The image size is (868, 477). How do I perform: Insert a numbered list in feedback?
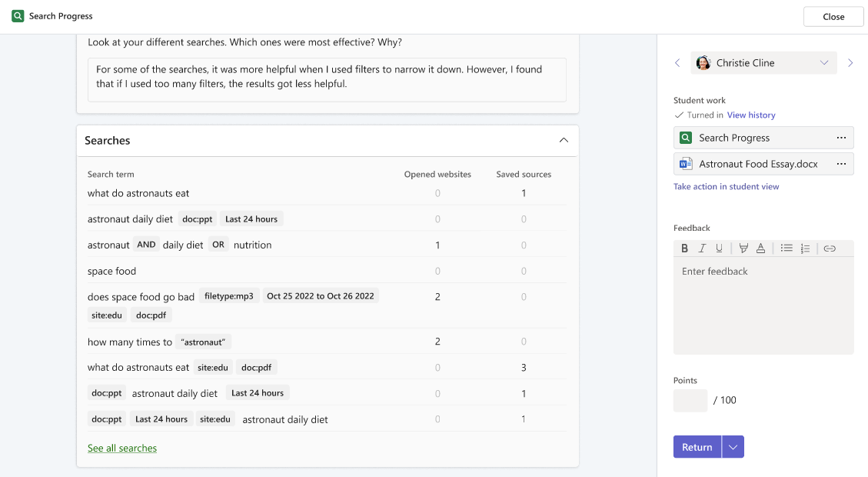[803, 248]
